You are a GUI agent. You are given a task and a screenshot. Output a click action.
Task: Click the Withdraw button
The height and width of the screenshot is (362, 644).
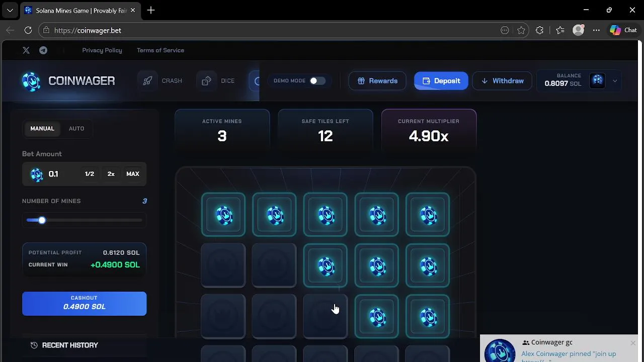[x=502, y=81]
